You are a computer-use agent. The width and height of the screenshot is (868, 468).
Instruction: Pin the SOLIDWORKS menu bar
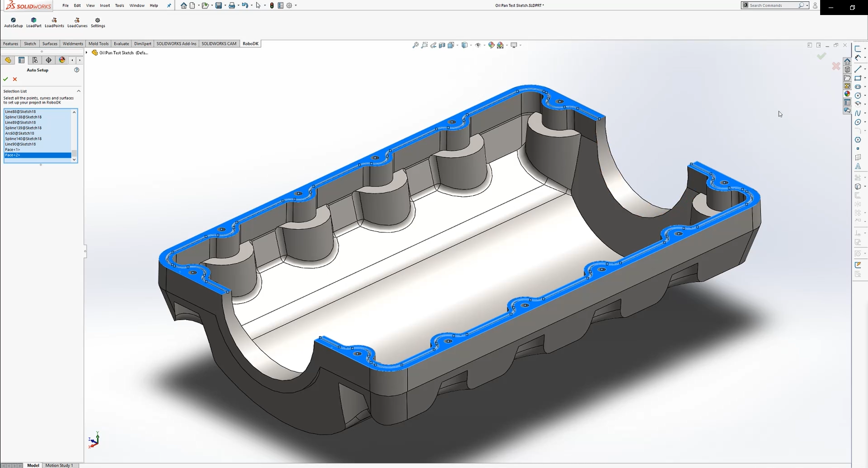tap(169, 6)
